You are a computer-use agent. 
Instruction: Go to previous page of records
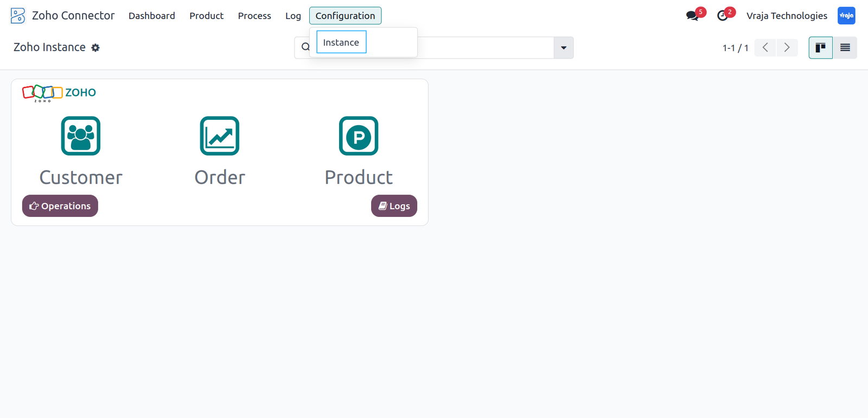[765, 48]
